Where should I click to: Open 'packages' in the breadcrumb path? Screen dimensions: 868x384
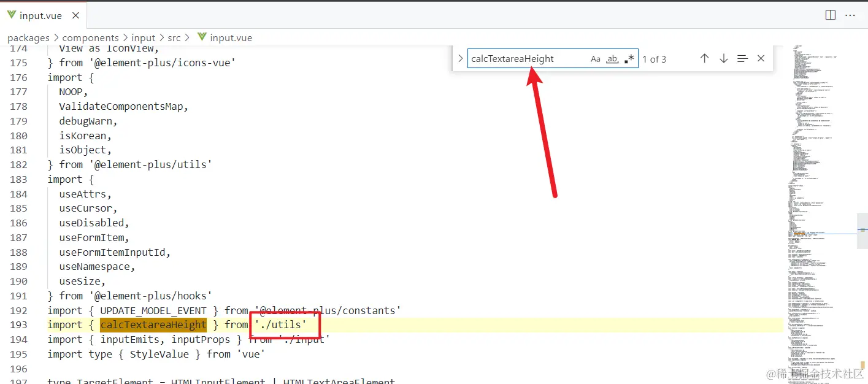(28, 38)
